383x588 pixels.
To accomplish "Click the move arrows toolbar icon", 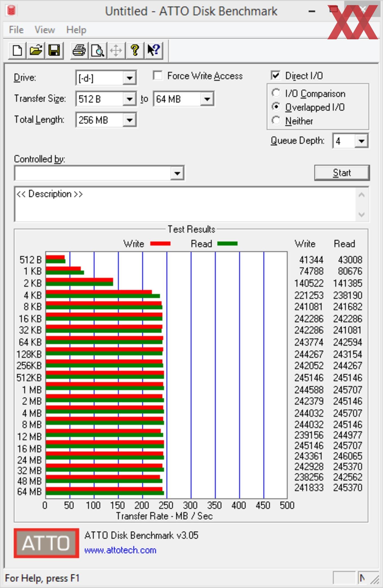I will point(116,51).
